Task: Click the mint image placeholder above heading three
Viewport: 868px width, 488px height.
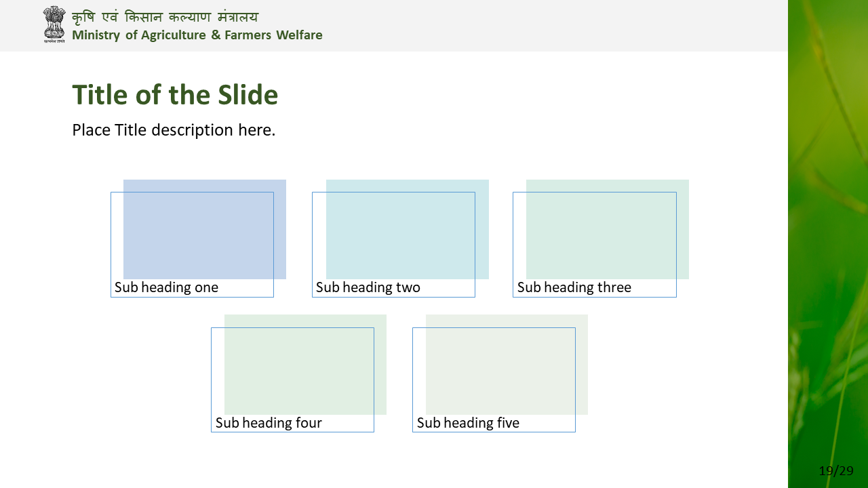Action: point(608,229)
